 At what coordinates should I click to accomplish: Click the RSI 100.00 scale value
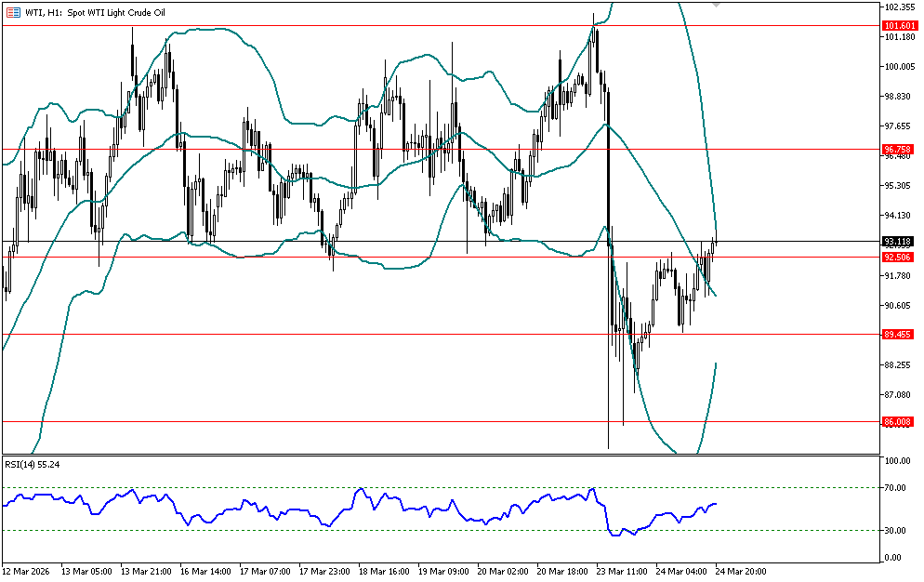coord(898,461)
